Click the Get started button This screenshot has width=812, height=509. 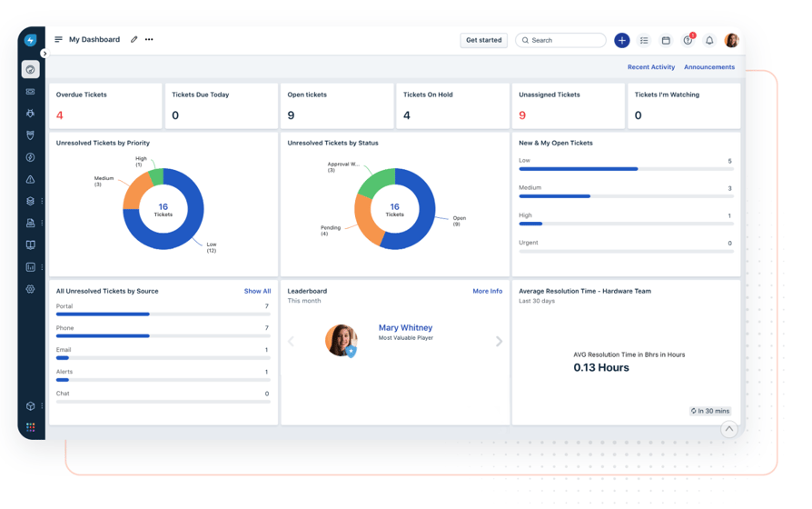pos(483,40)
